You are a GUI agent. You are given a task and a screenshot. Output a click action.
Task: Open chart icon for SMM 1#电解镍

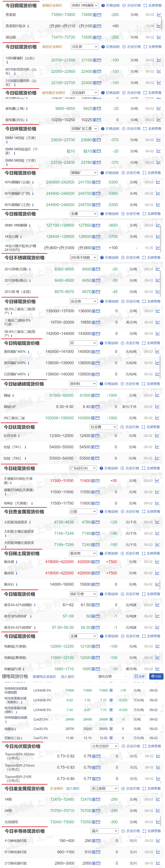pos(158,225)
